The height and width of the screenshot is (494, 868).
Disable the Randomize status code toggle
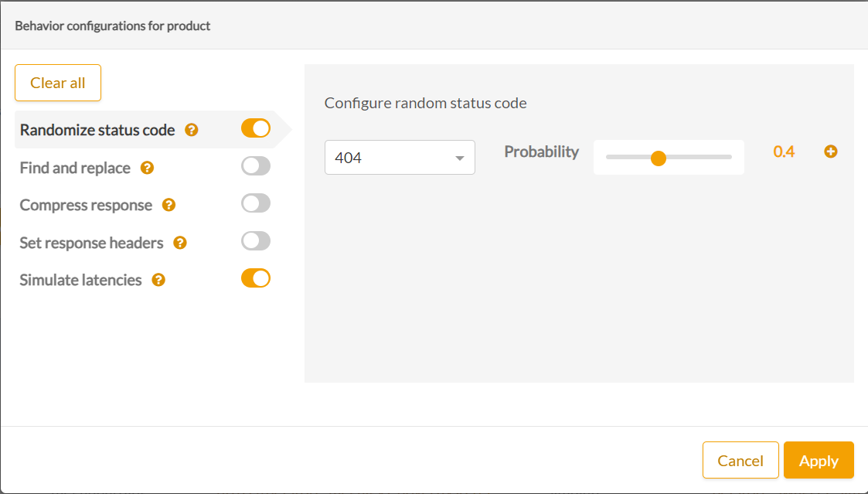point(256,128)
